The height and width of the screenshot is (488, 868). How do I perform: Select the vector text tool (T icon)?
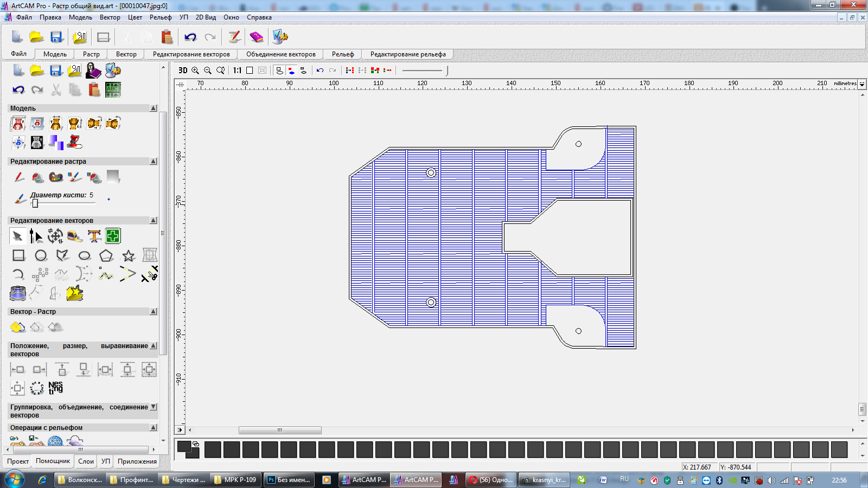point(94,236)
